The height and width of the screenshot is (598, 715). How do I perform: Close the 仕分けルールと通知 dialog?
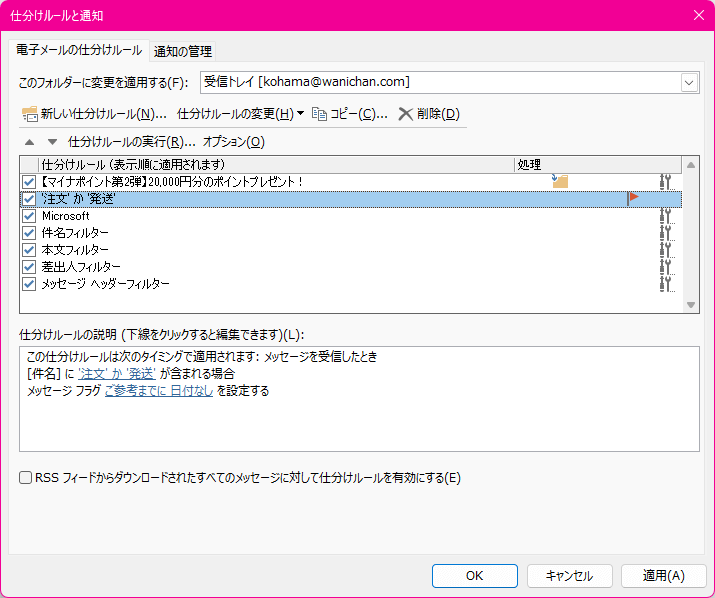(698, 15)
